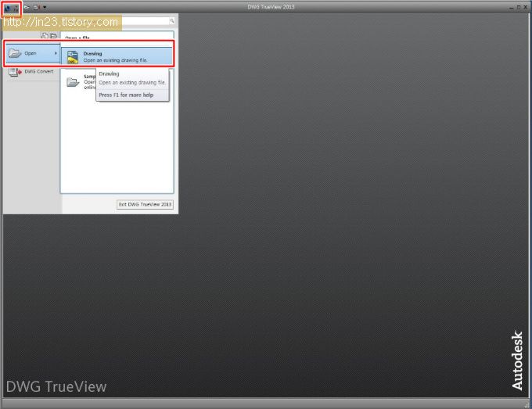Expand the Open submenu arrow
This screenshot has width=532, height=409.
click(x=56, y=53)
